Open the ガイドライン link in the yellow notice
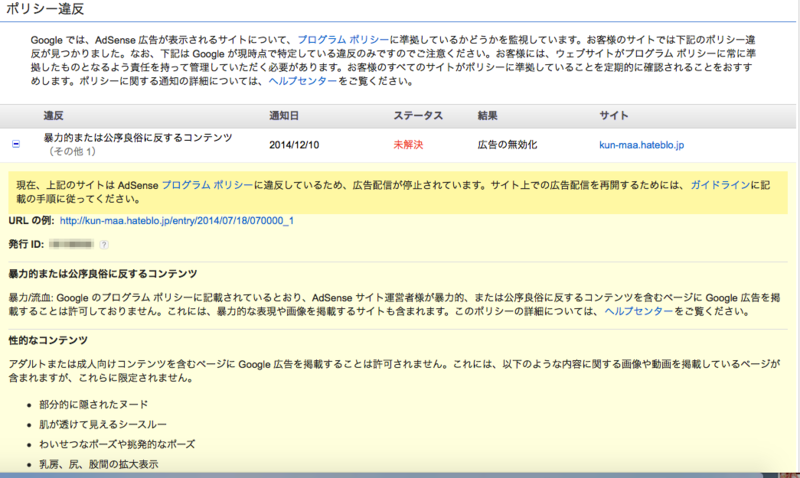 pyautogui.click(x=720, y=185)
